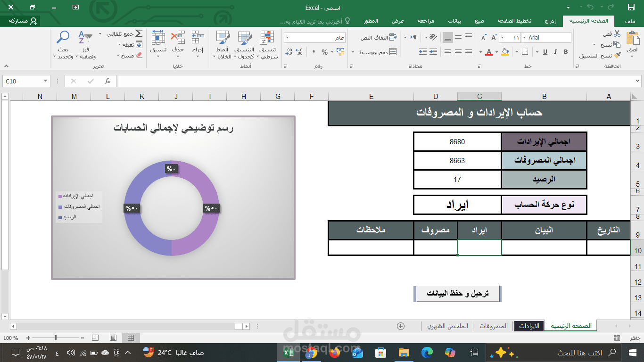Open the Borders tool
644x362 pixels.
(x=524, y=52)
